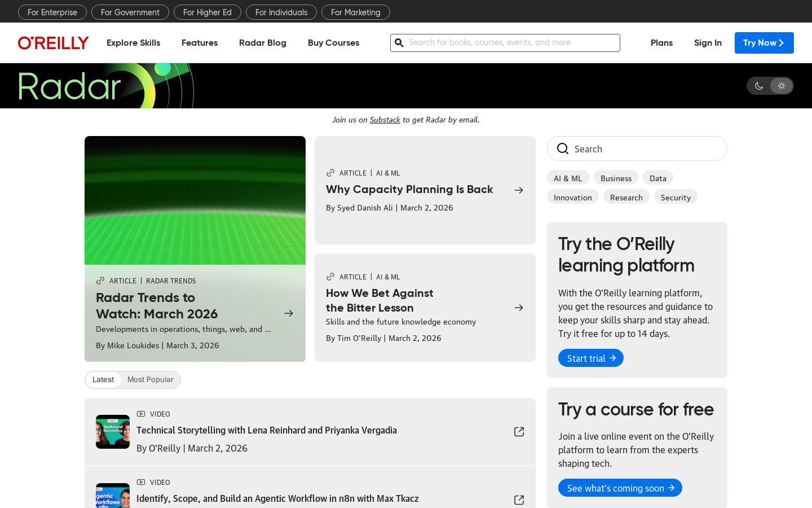812x508 pixels.
Task: Open the For Marketing link
Action: [356, 12]
